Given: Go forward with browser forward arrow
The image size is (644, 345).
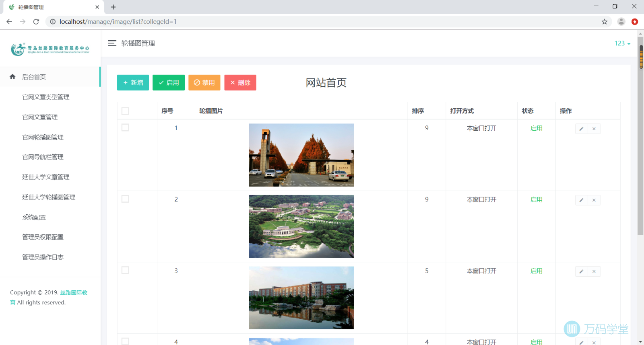Looking at the screenshot, I should [23, 22].
